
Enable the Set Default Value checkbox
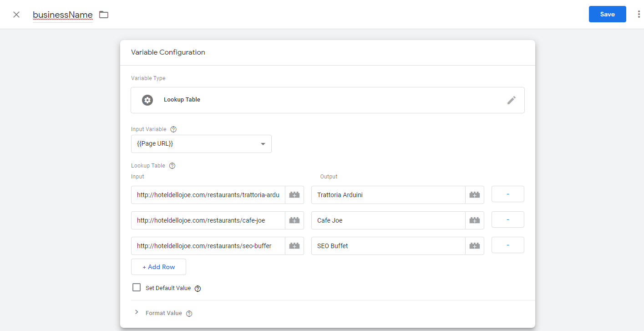137,287
